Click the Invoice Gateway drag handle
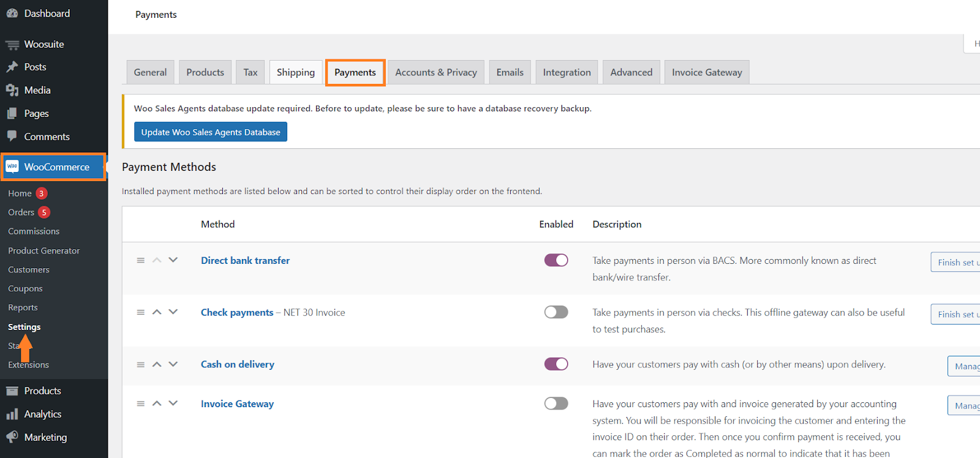Viewport: 980px width, 458px height. tap(140, 404)
